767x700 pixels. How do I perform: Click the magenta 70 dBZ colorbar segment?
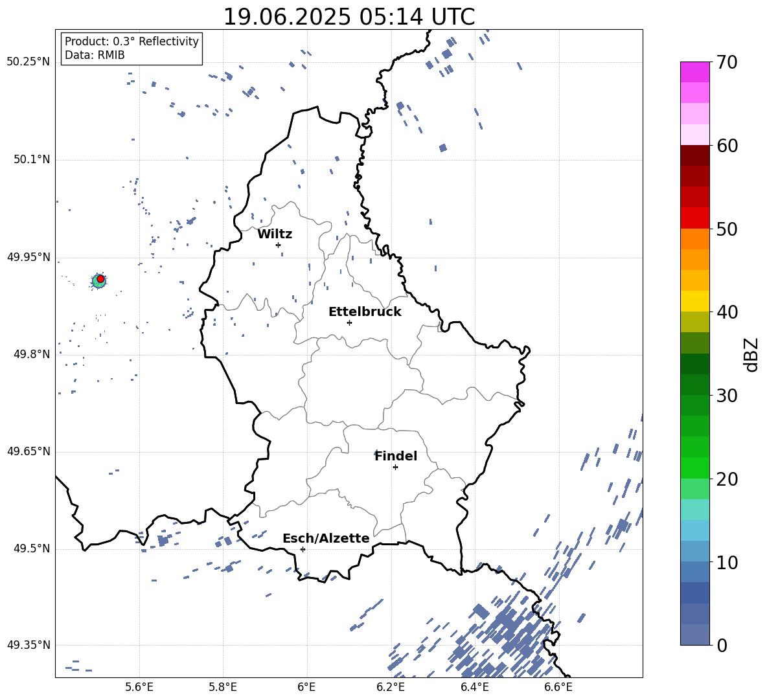pos(695,72)
